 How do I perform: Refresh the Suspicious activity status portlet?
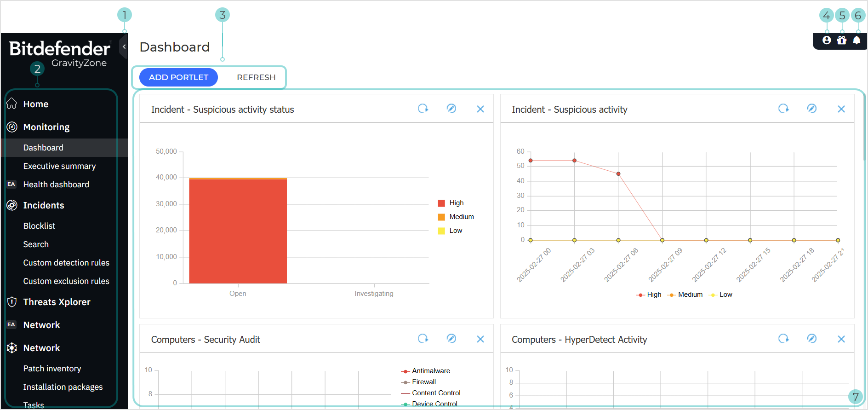pyautogui.click(x=423, y=109)
